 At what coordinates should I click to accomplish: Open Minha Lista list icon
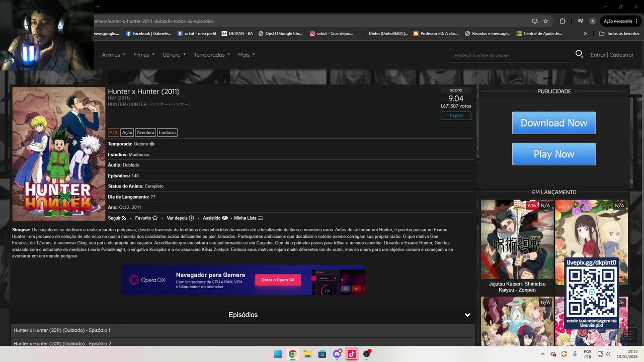(261, 218)
